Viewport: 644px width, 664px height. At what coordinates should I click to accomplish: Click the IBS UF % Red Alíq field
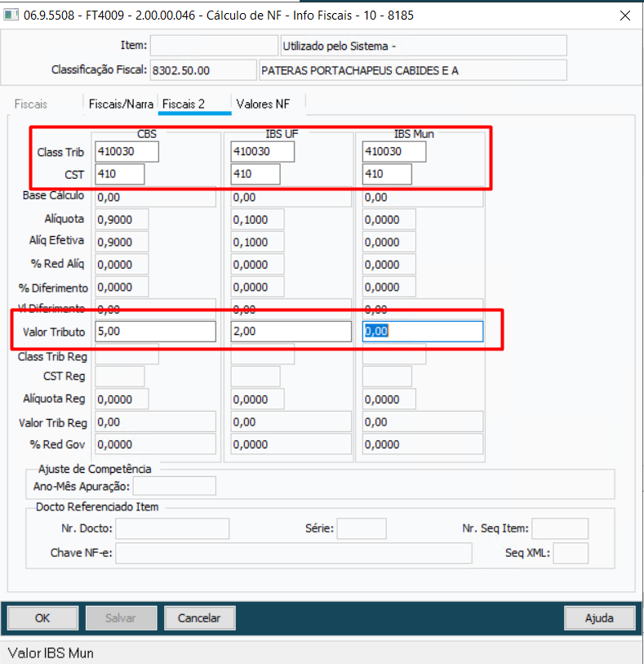257,265
